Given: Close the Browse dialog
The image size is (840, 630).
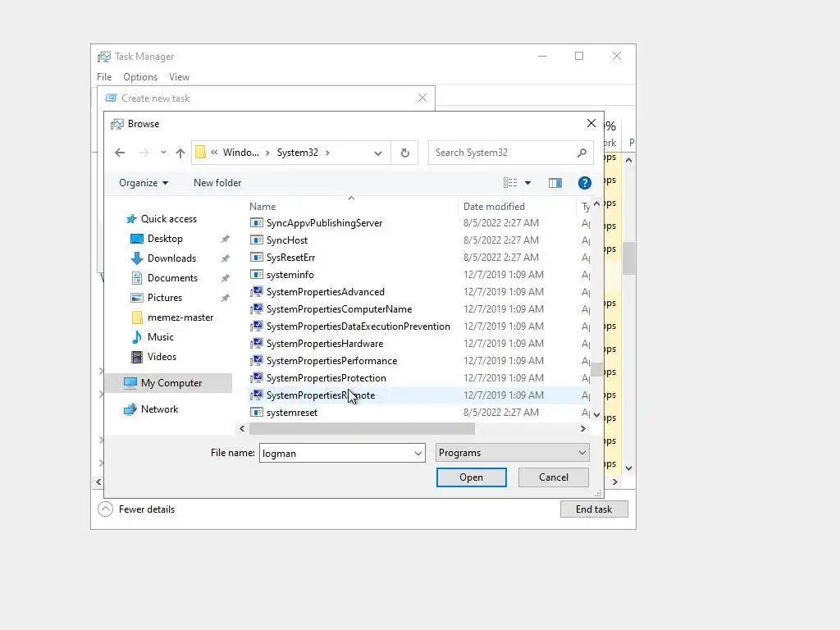Looking at the screenshot, I should [591, 123].
